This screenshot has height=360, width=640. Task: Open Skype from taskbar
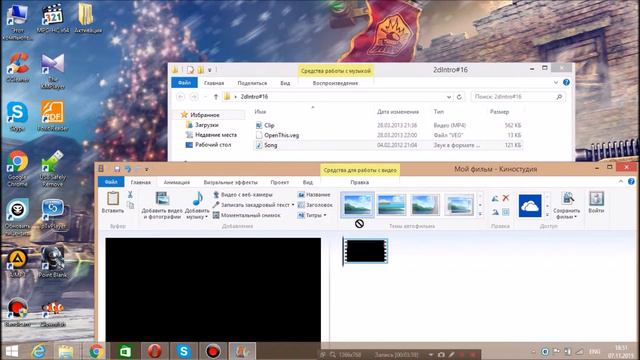click(184, 351)
